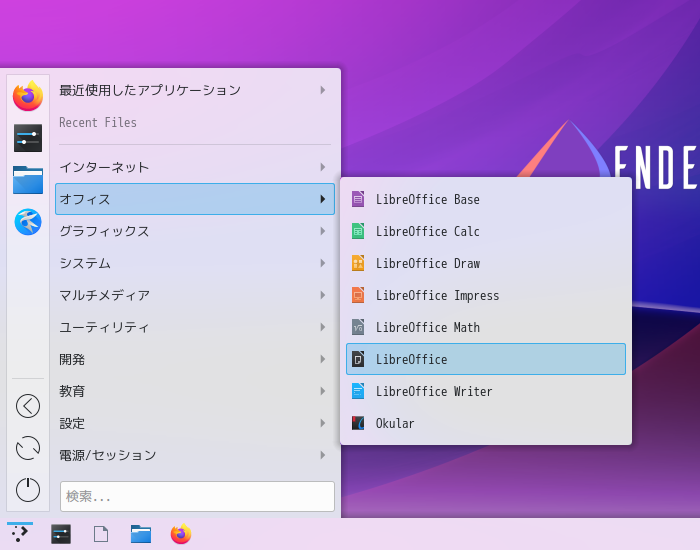Click the Okular application icon
Image resolution: width=700 pixels, height=550 pixels.
coord(358,423)
